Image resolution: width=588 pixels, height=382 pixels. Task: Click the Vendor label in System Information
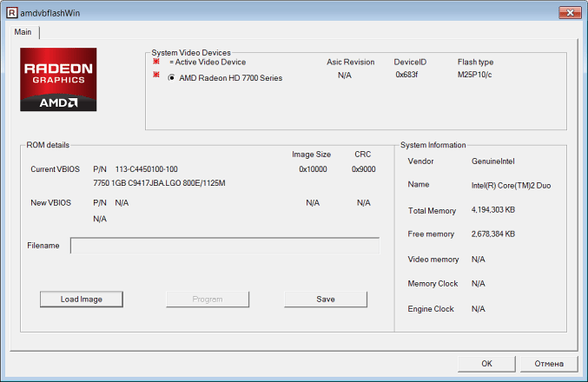click(x=420, y=161)
